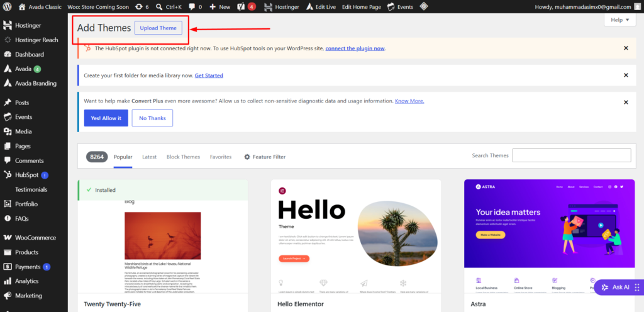Open WooCommerce in the sidebar
The height and width of the screenshot is (312, 644).
[34, 238]
